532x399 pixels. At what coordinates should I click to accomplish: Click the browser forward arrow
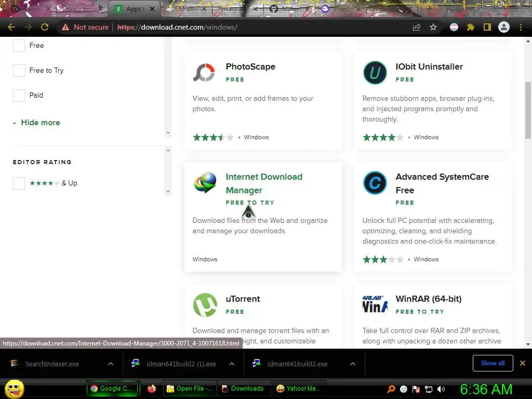click(28, 27)
